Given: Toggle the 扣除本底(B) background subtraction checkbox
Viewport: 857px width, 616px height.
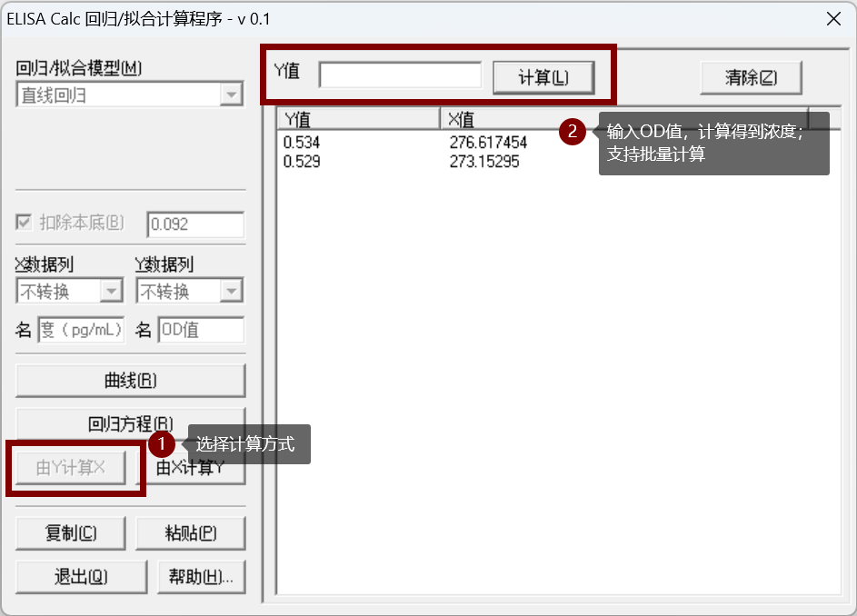Looking at the screenshot, I should [23, 222].
